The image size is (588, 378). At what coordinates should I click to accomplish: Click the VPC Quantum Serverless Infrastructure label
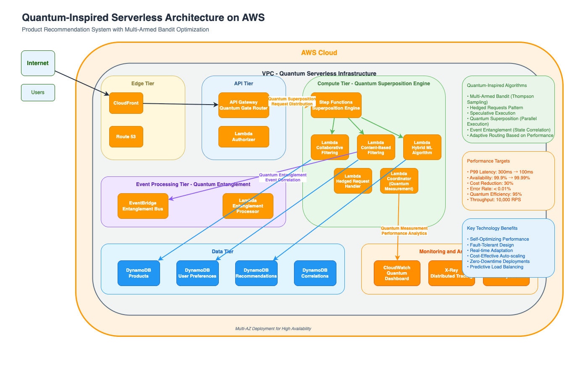pyautogui.click(x=319, y=73)
